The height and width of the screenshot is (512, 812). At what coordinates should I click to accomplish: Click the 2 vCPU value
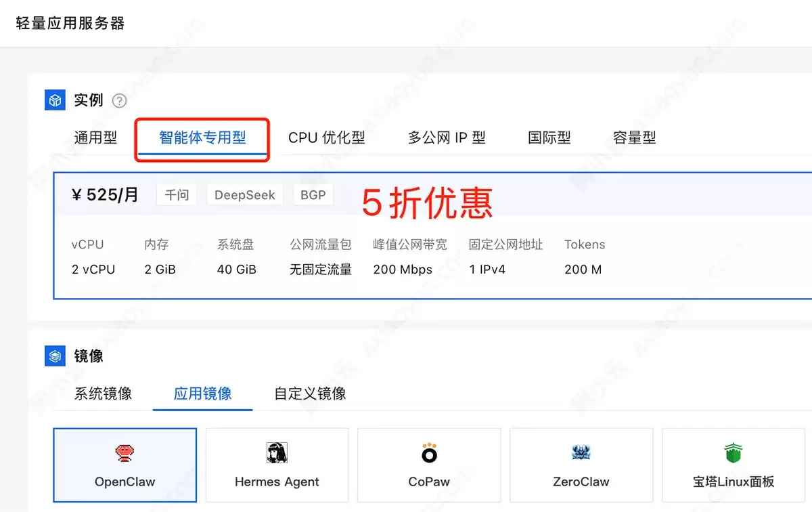(93, 270)
